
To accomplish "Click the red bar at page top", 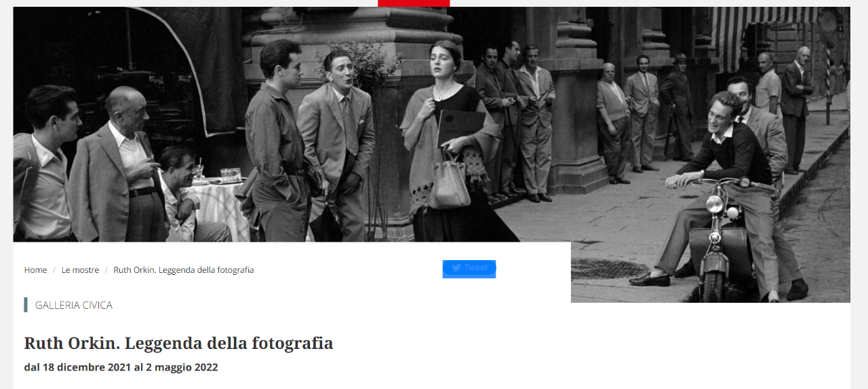I will click(x=414, y=3).
